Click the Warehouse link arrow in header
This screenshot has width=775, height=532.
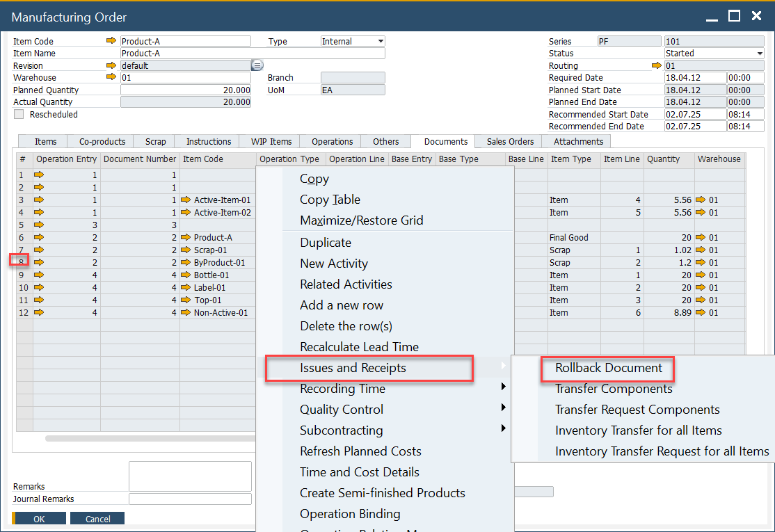click(x=111, y=77)
